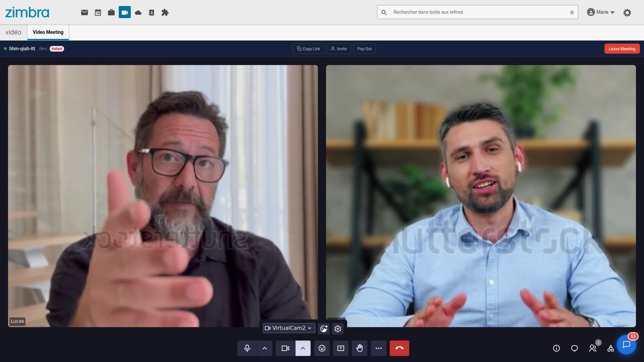This screenshot has height=362, width=644.
Task: Click the Leave Meeting button
Action: point(622,49)
